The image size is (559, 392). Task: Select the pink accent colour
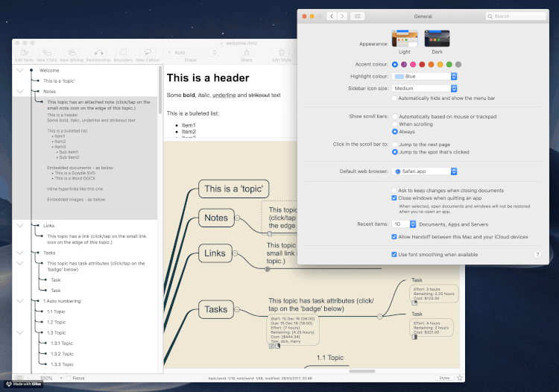click(413, 65)
